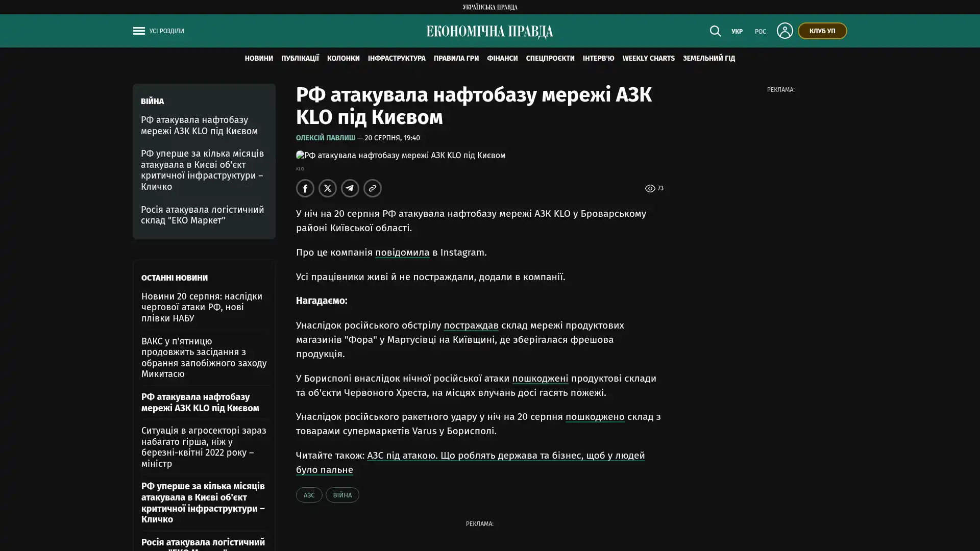Open the Правила гри menu section
The height and width of the screenshot is (551, 980).
pyautogui.click(x=456, y=59)
